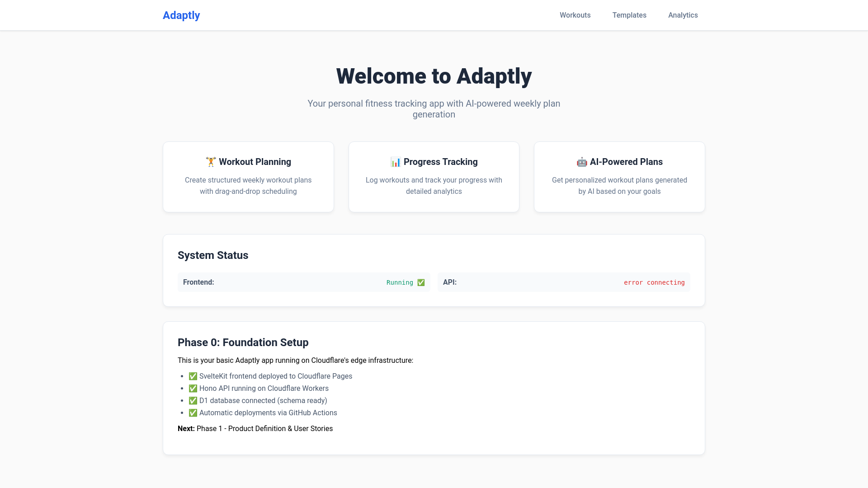
Task: Click the checkmark next to Automatic deployments item
Action: [x=193, y=413]
